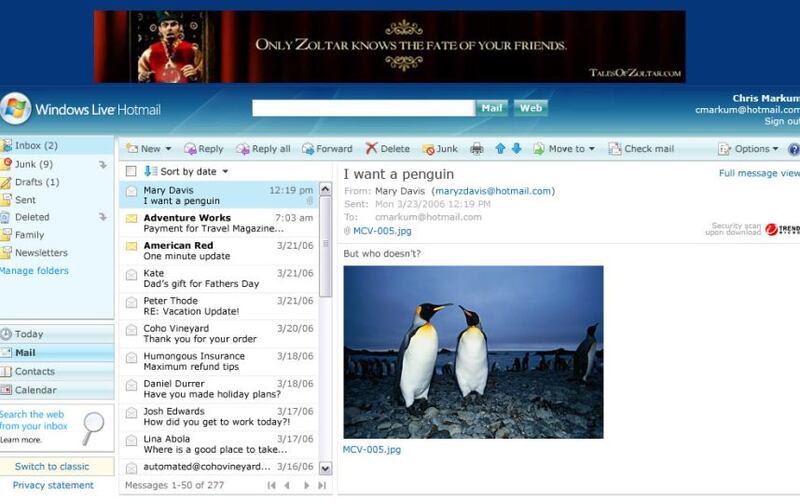Click envelope icon for American Red message
800x503 pixels.
(132, 246)
